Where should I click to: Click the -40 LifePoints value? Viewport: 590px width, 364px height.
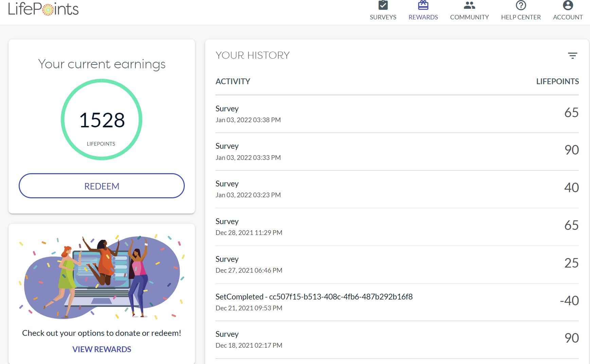[569, 301]
